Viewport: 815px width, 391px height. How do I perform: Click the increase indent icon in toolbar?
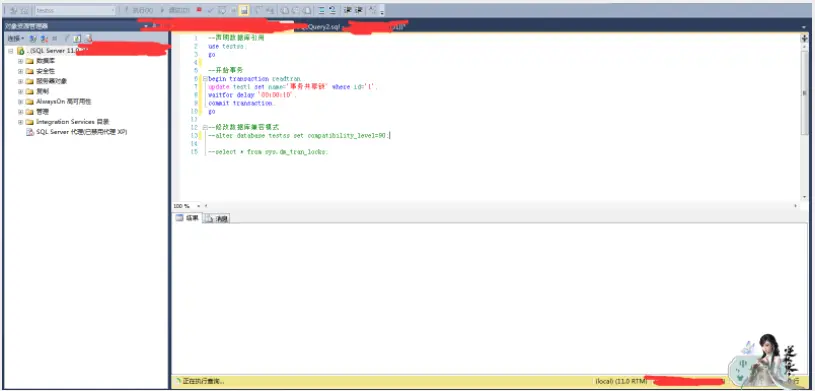click(x=359, y=10)
